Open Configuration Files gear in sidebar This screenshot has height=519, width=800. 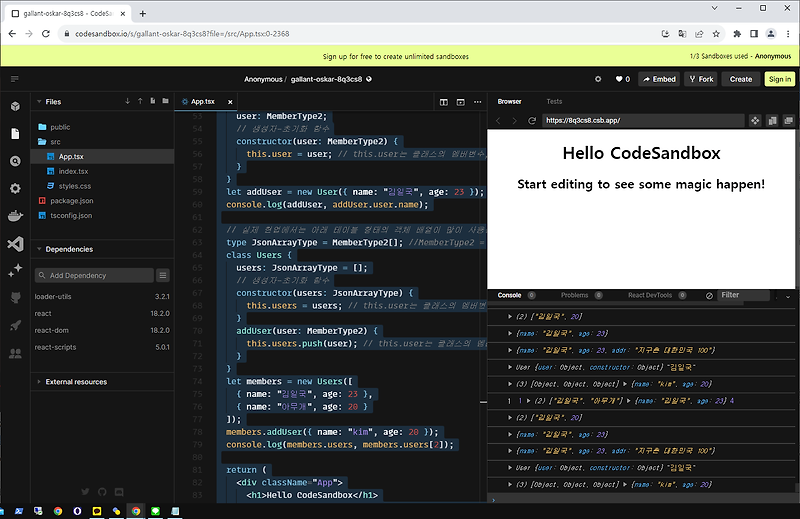click(15, 188)
